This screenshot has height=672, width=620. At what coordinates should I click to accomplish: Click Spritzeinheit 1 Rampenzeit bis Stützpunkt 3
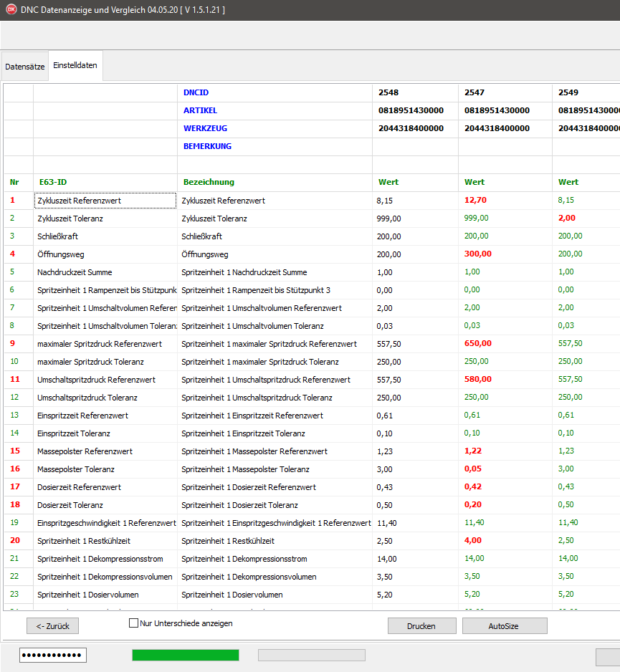click(256, 291)
